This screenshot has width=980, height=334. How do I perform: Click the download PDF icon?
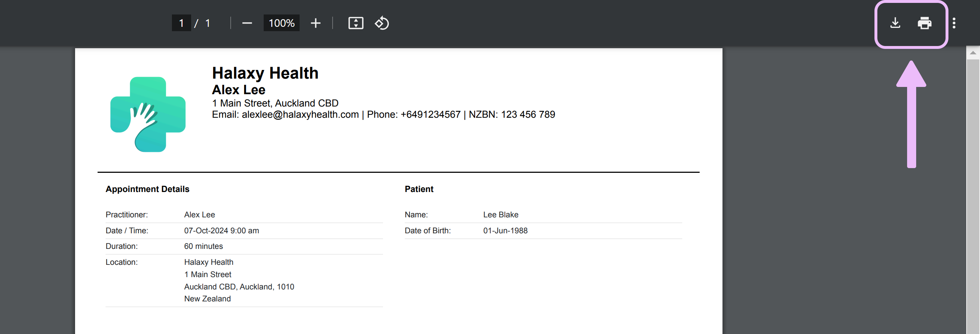[895, 23]
